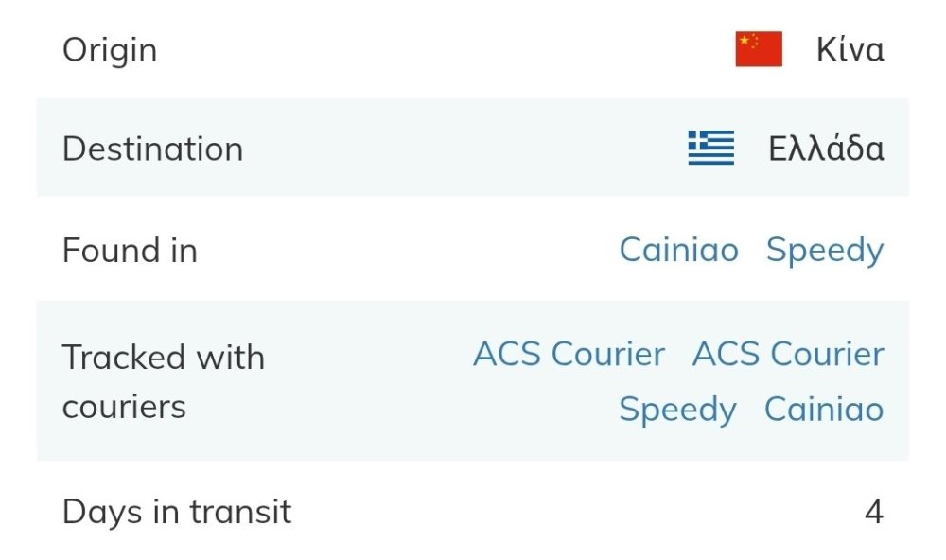The image size is (946, 560).
Task: Open the first ACS Courier link
Action: (x=569, y=354)
